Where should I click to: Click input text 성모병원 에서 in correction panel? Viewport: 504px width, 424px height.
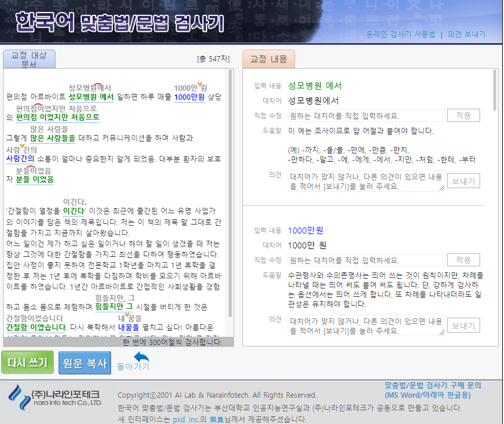click(x=315, y=85)
